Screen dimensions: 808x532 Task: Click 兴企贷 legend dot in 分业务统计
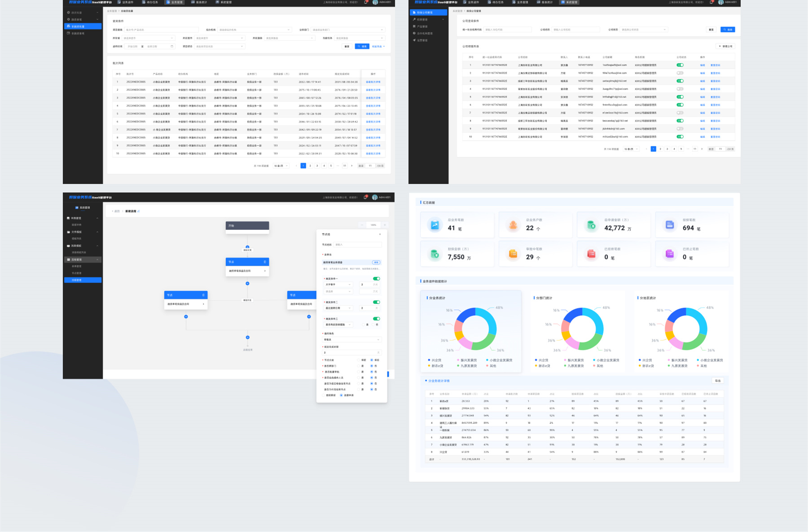pyautogui.click(x=430, y=360)
